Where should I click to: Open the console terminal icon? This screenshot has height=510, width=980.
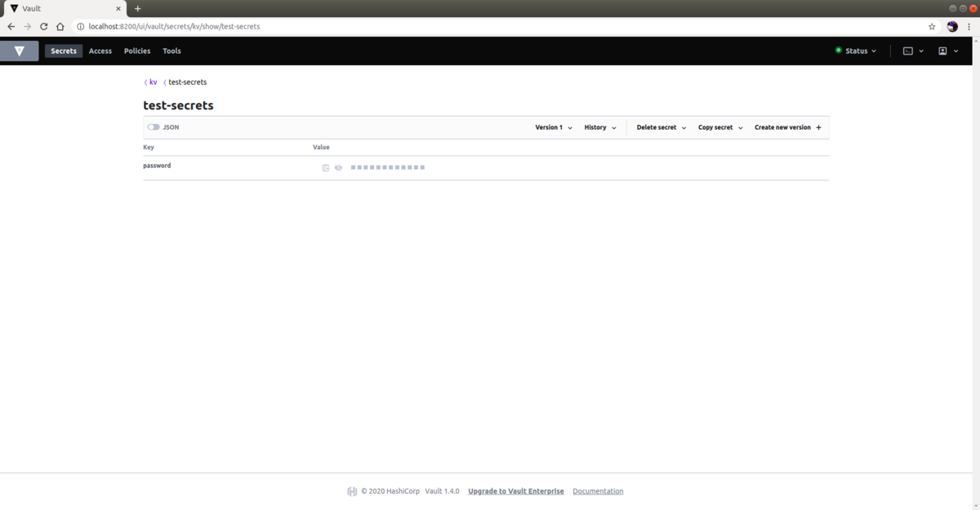pos(913,51)
